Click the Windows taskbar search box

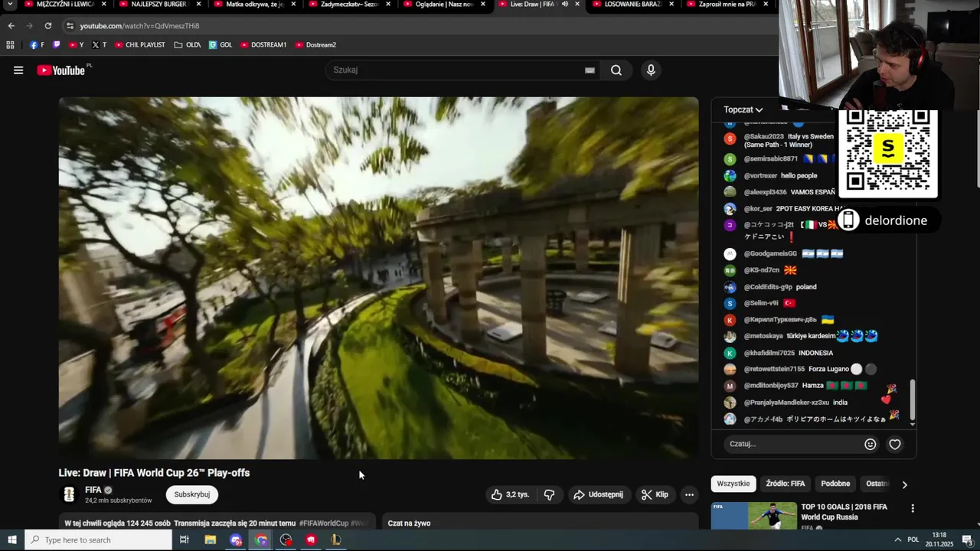pyautogui.click(x=99, y=540)
